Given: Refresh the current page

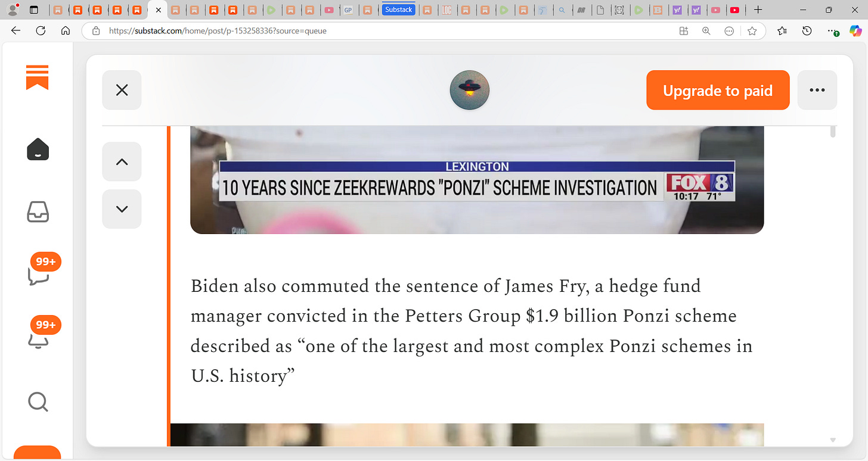Looking at the screenshot, I should tap(41, 31).
